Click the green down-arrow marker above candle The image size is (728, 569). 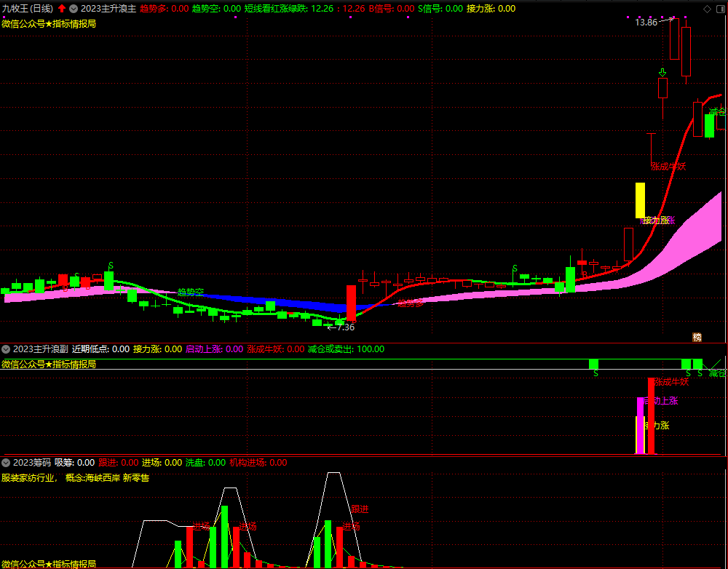click(x=662, y=73)
